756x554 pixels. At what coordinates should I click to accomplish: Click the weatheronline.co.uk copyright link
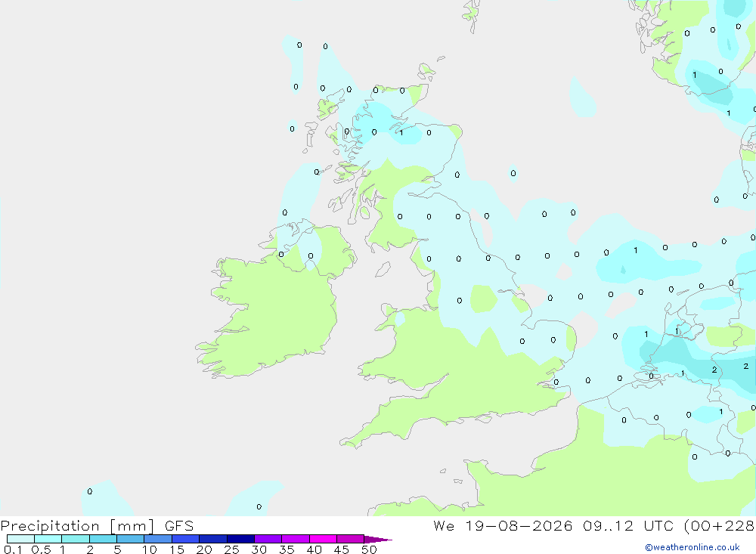click(x=692, y=547)
